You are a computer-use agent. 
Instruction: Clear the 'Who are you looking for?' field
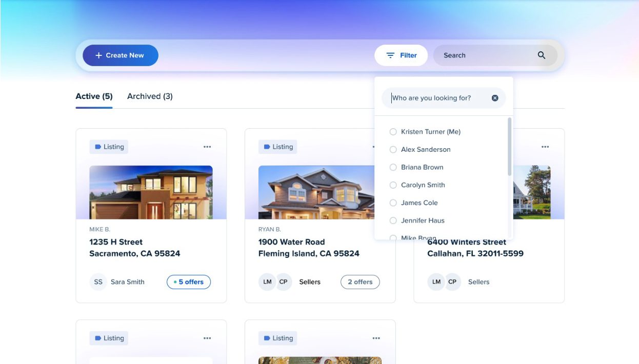pyautogui.click(x=495, y=98)
